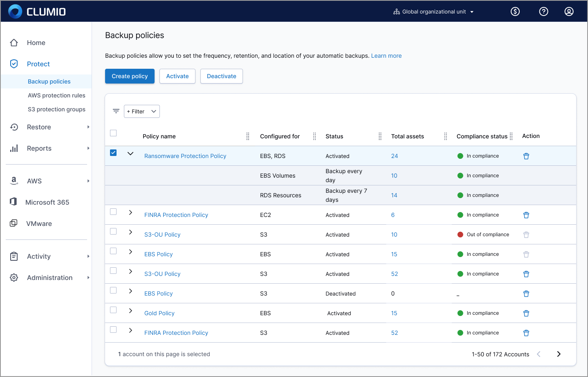Click the red Out of compliance status dot
This screenshot has height=377, width=588.
[460, 235]
